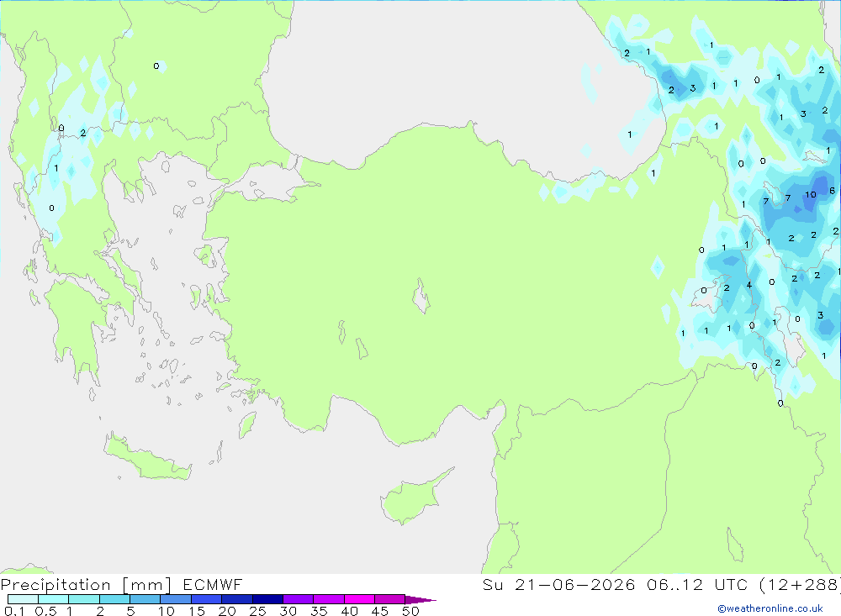Click the 'ECMWF' model label

[x=213, y=585]
